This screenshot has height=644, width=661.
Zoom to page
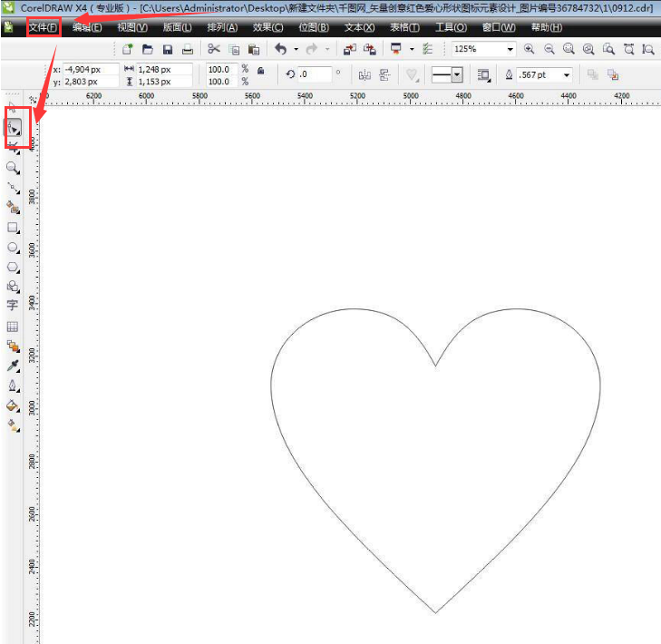pos(608,49)
